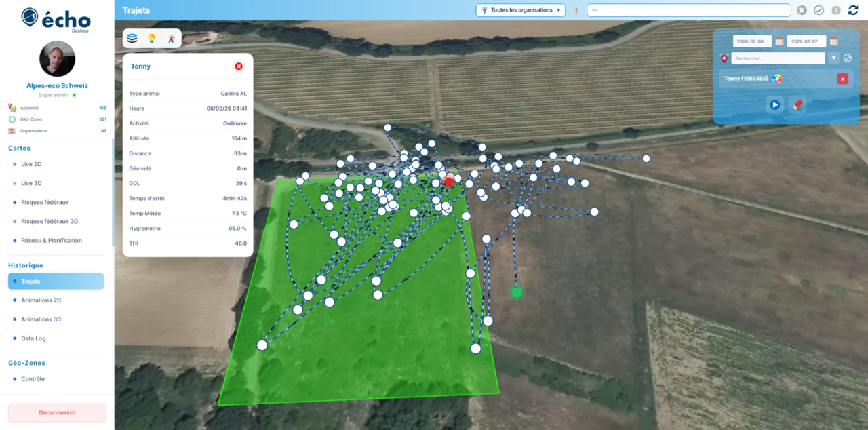Click the warning triangle icon in header
This screenshot has width=868, height=430.
(x=576, y=10)
